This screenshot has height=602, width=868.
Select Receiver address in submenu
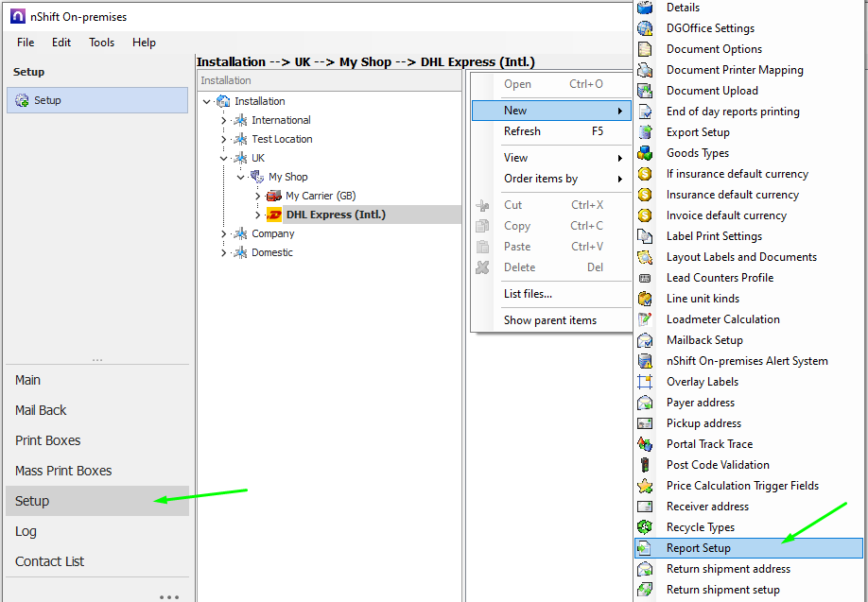[x=749, y=507]
